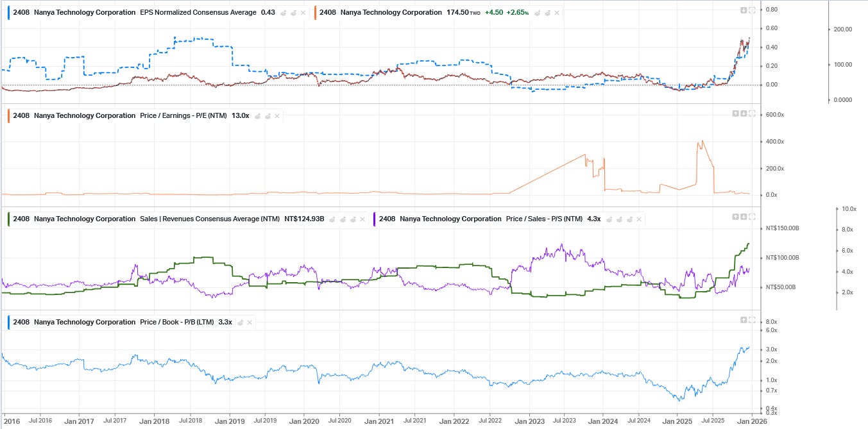Click faint icon after 3.3x P/B value
The width and height of the screenshot is (868, 429).
coord(240,322)
